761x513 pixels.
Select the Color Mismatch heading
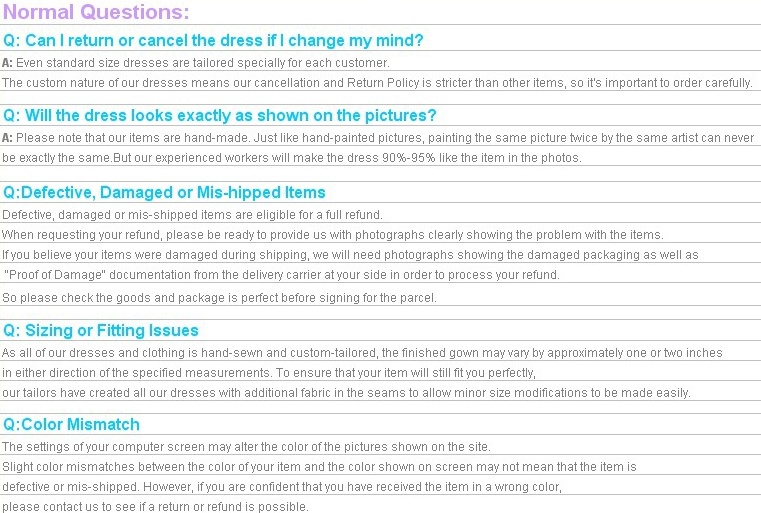pyautogui.click(x=71, y=425)
